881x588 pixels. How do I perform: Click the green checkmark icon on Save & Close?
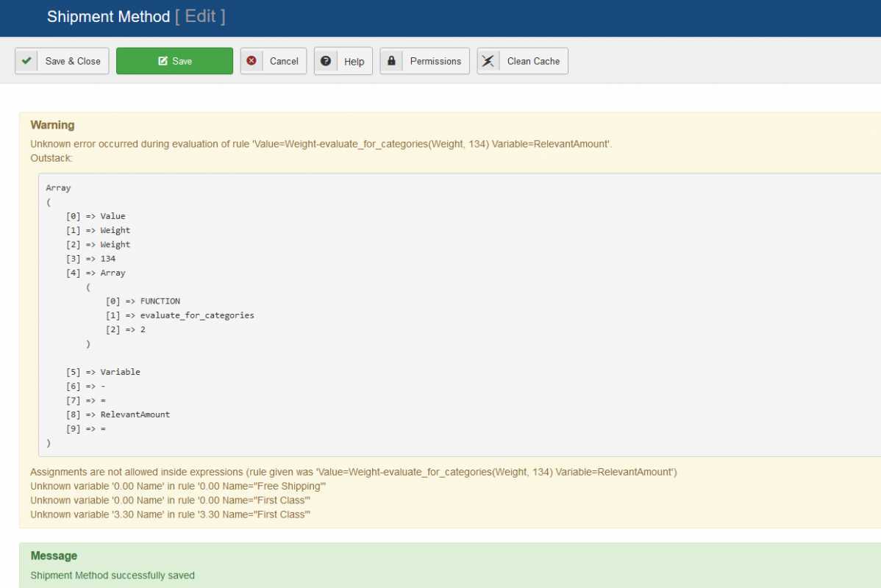(27, 61)
